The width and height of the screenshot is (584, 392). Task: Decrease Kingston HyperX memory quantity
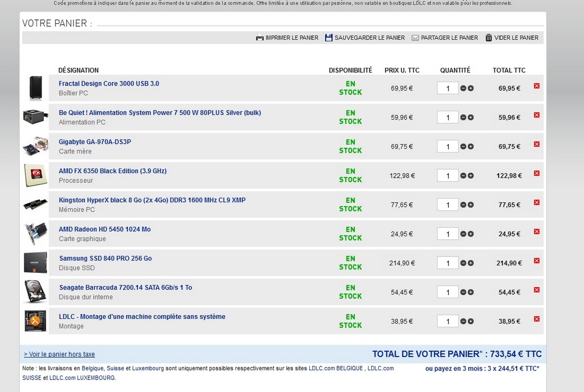pos(463,205)
